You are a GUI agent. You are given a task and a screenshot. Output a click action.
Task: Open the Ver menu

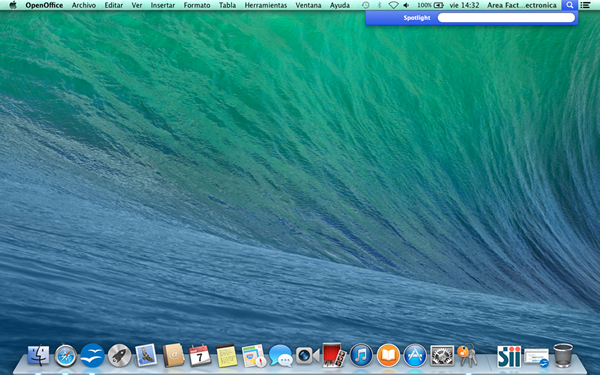[x=137, y=5]
